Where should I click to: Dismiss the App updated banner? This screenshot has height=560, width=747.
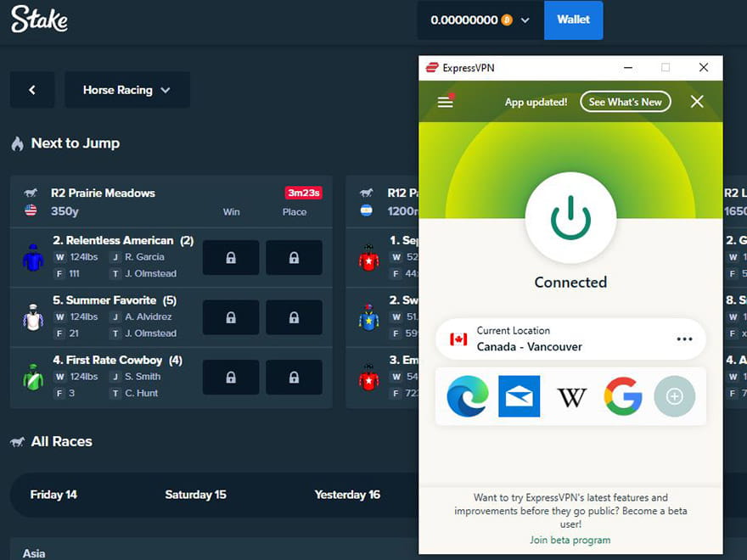tap(697, 102)
